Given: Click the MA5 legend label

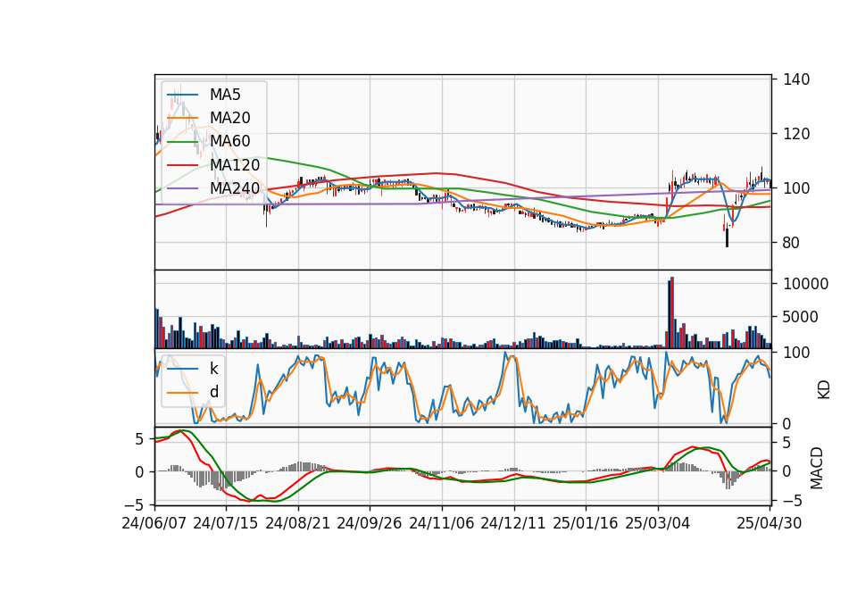Looking at the screenshot, I should coord(225,95).
